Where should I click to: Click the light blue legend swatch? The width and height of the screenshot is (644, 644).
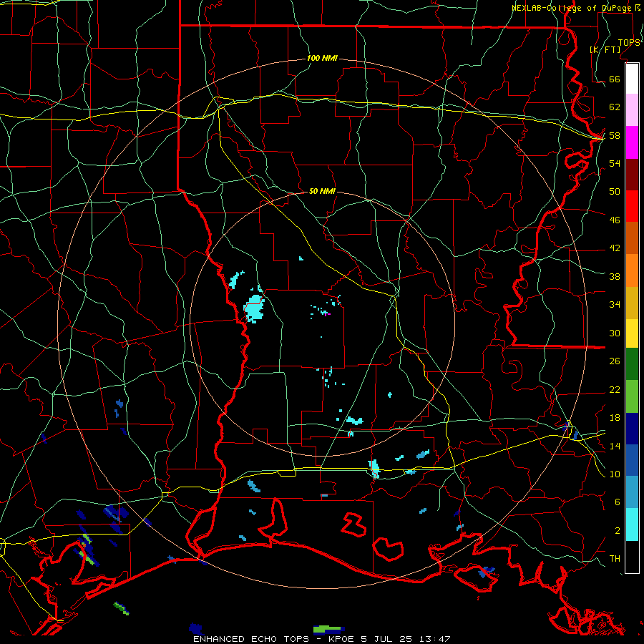632,492
